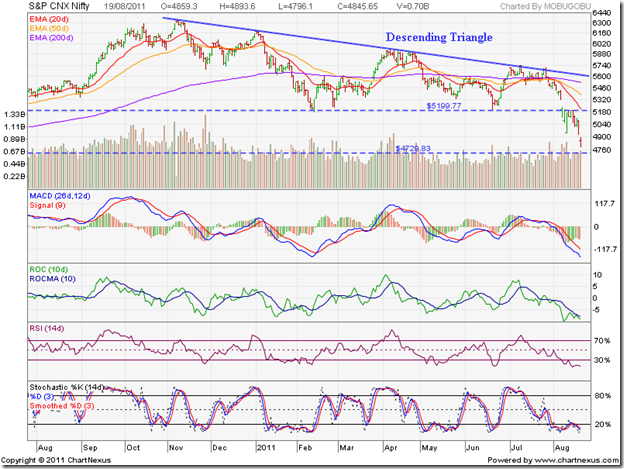Click the RSI 70% level label

pos(602,341)
